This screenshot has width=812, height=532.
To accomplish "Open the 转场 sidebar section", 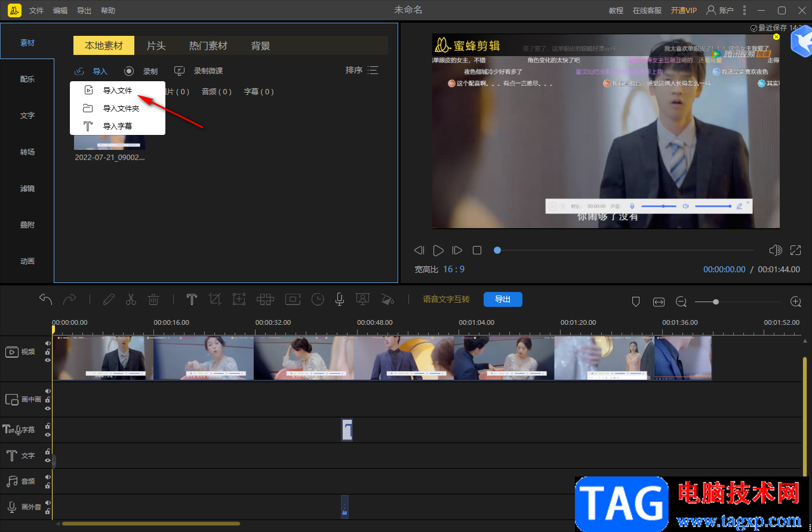I will click(27, 152).
